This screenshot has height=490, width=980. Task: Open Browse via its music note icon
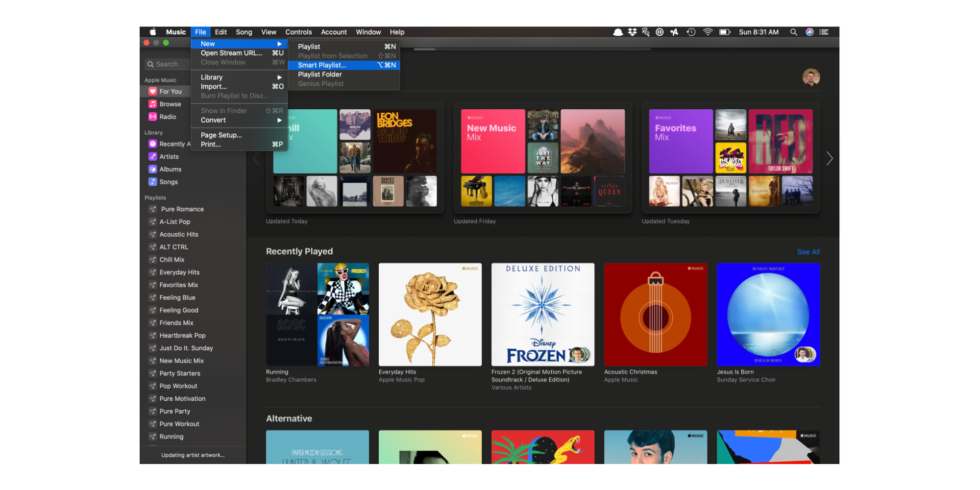[x=153, y=104]
